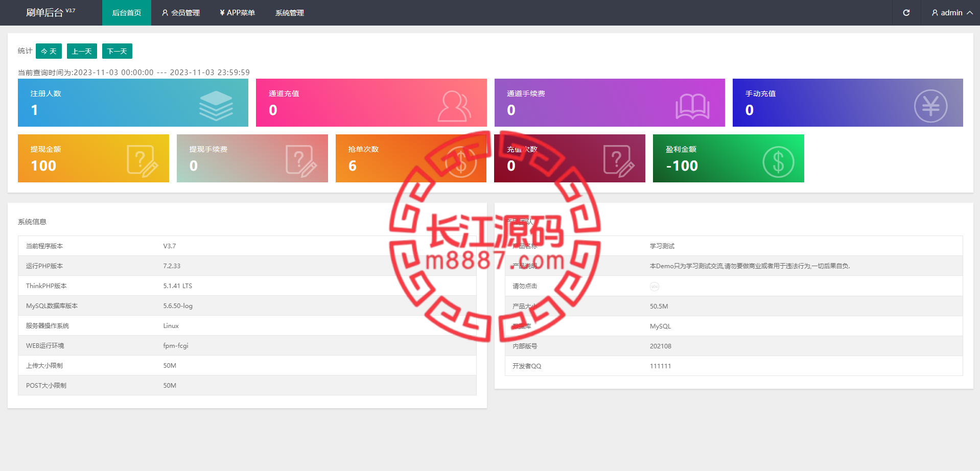
Task: Click the Demo disclaimer description text
Action: 750,266
